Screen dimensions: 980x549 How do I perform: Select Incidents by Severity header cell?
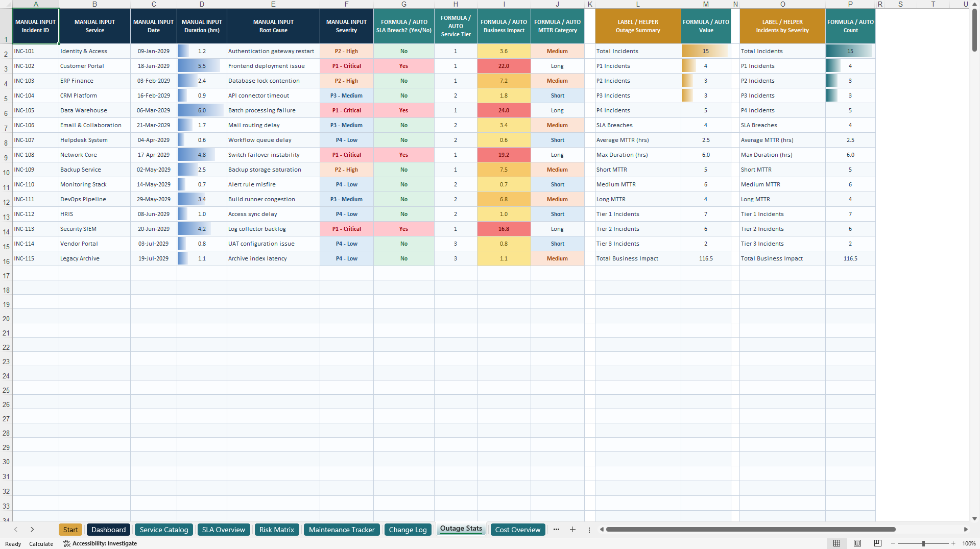782,26
